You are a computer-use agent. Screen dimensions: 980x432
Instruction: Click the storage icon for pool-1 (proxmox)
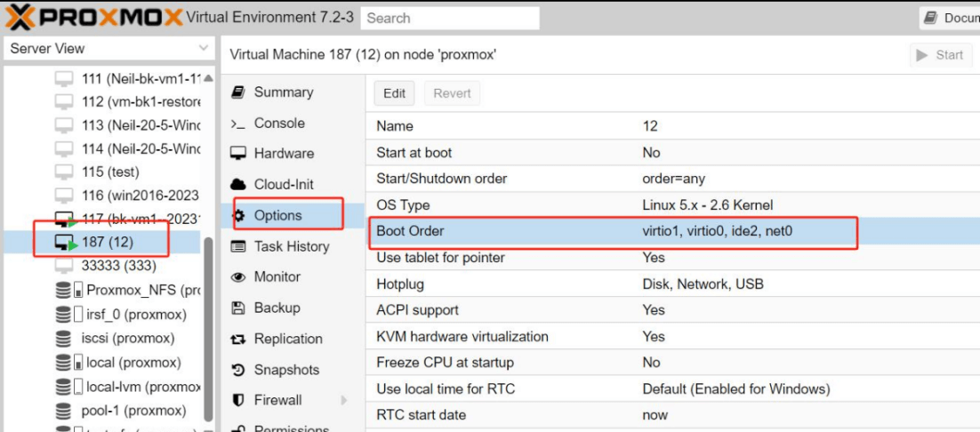click(x=63, y=412)
